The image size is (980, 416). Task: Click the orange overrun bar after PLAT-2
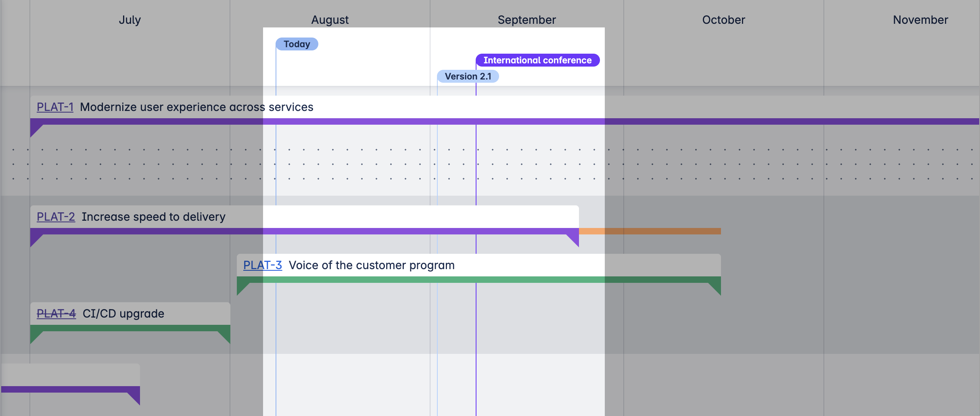tap(650, 231)
